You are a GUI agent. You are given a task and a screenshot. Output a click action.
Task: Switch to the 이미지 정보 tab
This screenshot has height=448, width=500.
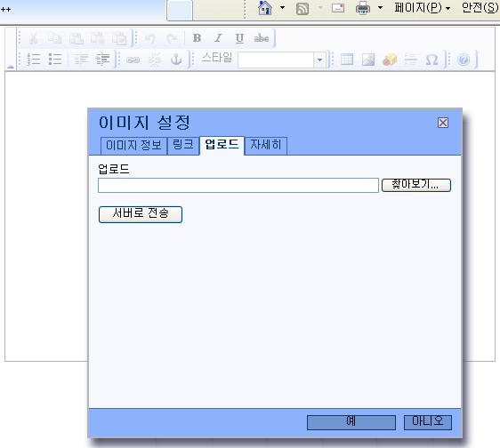pyautogui.click(x=133, y=146)
